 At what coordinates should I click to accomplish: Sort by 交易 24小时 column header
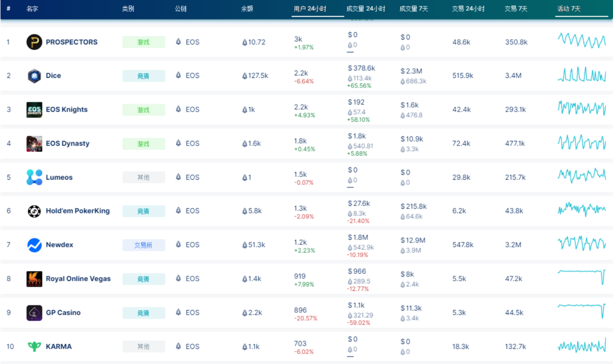(x=468, y=9)
